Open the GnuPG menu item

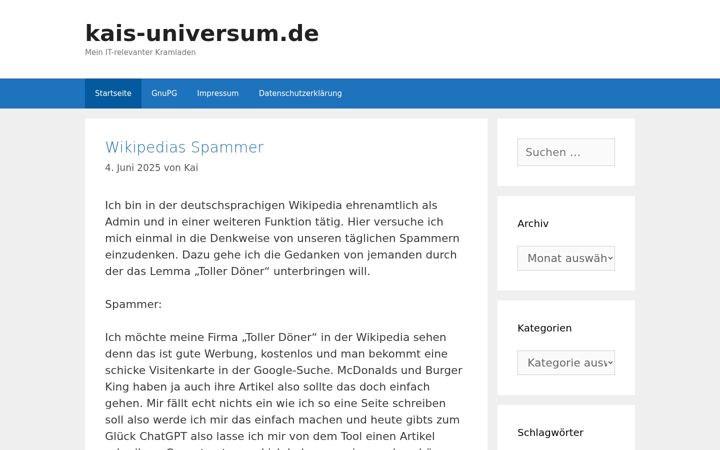164,93
